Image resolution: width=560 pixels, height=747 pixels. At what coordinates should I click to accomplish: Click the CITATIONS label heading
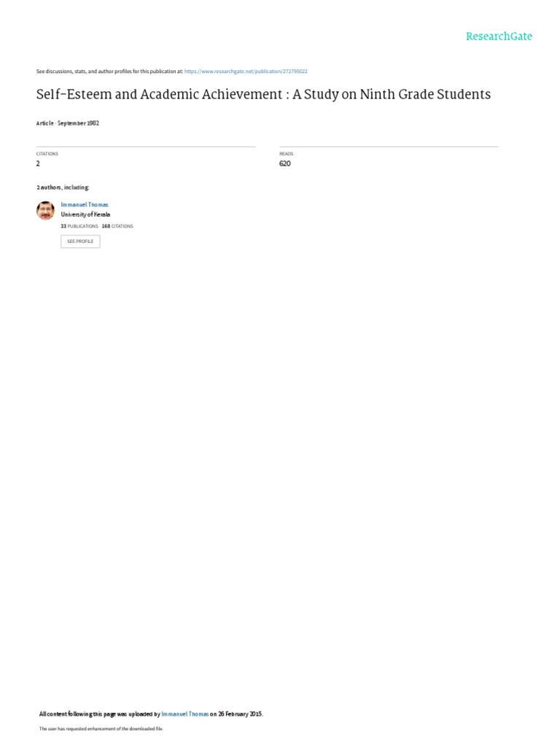tap(47, 154)
